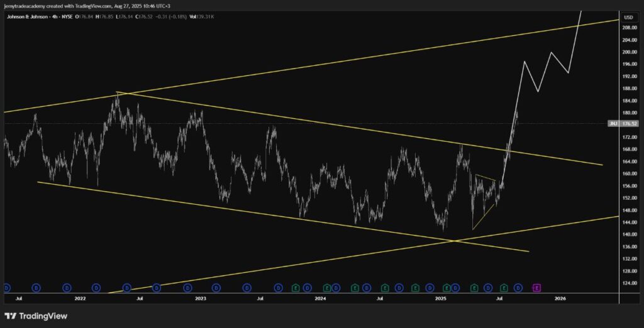Open the 4h interval in chart title
Image resolution: width=644 pixels, height=328 pixels.
(x=52, y=16)
